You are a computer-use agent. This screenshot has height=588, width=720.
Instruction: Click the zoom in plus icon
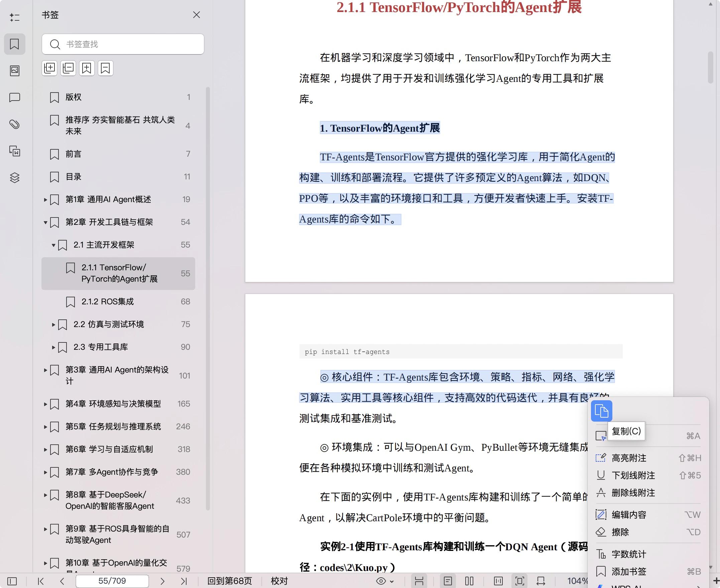click(x=716, y=581)
